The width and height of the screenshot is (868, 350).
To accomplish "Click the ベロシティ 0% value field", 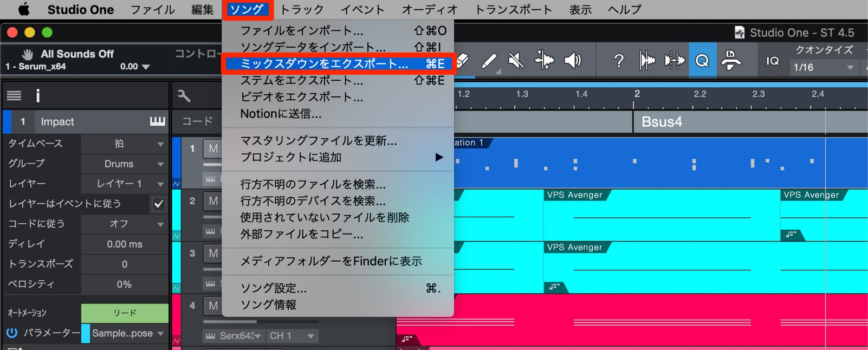I will [x=125, y=284].
